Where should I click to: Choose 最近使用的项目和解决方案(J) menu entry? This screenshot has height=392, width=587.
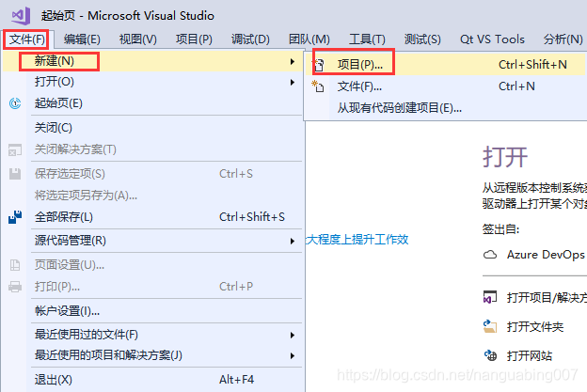pos(152,355)
